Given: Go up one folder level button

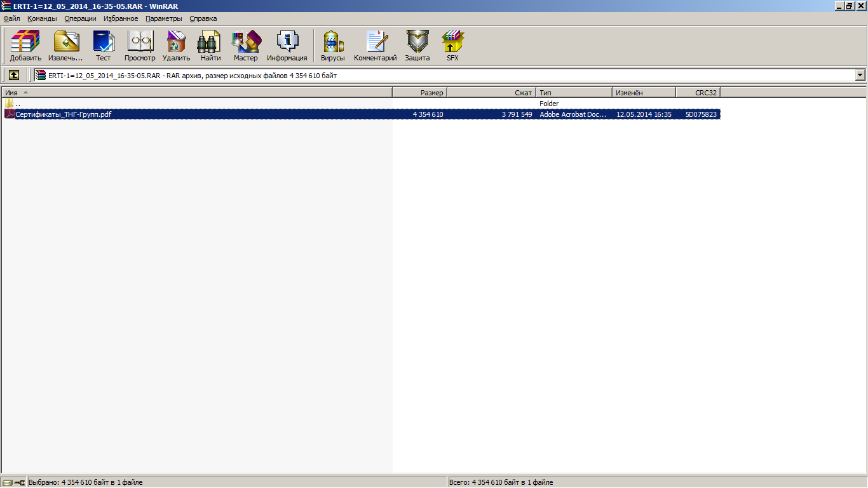Looking at the screenshot, I should tap(13, 75).
